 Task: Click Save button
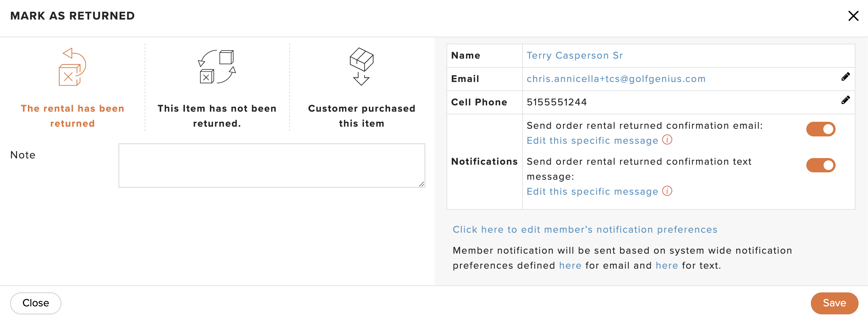834,303
